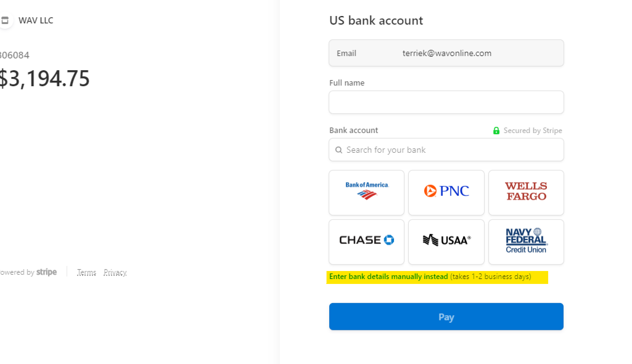Submit payment with the Pay button
The width and height of the screenshot is (632, 364).
(x=446, y=317)
